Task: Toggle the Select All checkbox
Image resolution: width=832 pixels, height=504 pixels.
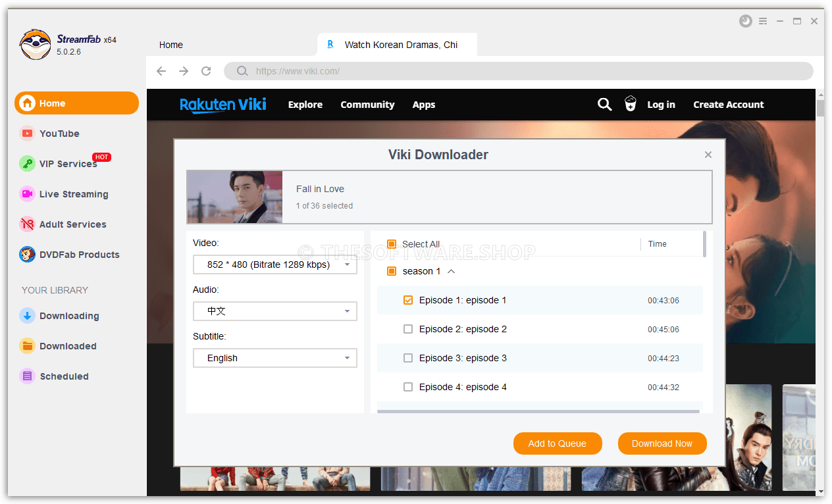Action: tap(392, 244)
